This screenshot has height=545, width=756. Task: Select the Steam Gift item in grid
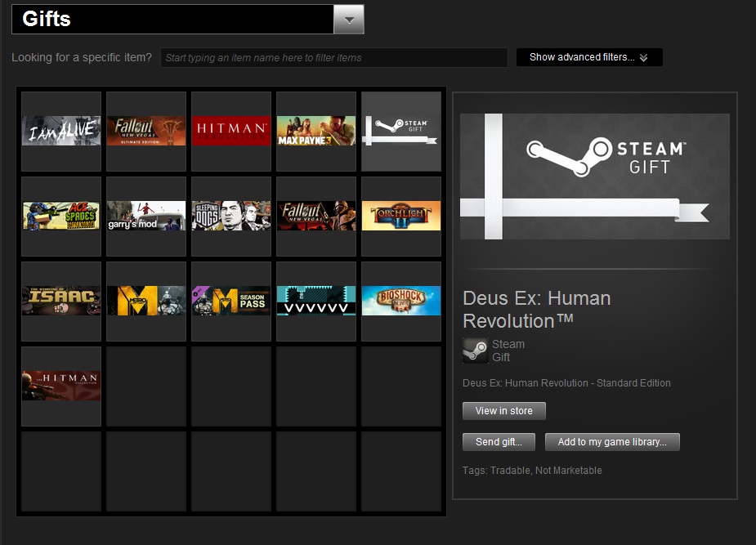(401, 131)
